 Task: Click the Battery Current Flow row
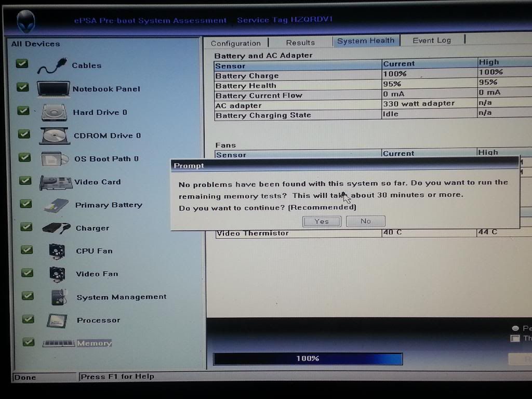373,95
